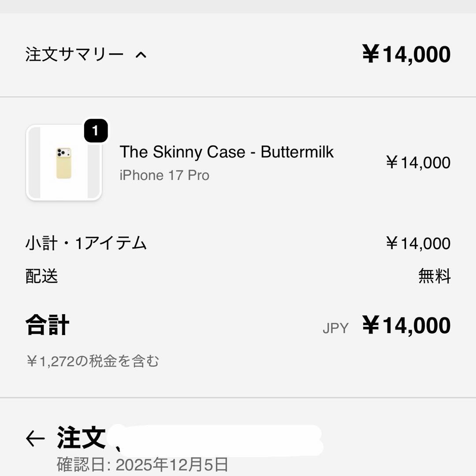Select the iPhone 17 Pro variant text
This screenshot has height=476, width=476.
[x=165, y=175]
